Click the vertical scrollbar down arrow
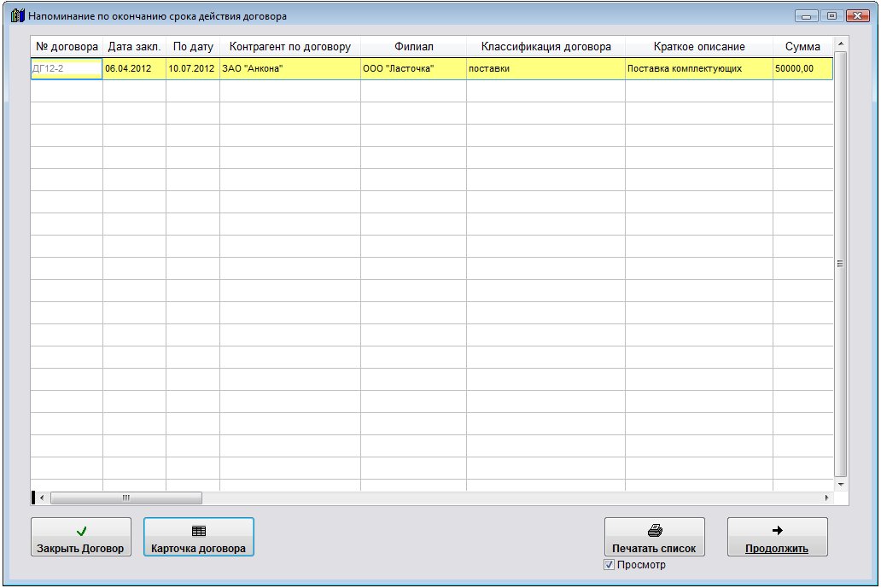The width and height of the screenshot is (881, 588). tap(841, 485)
